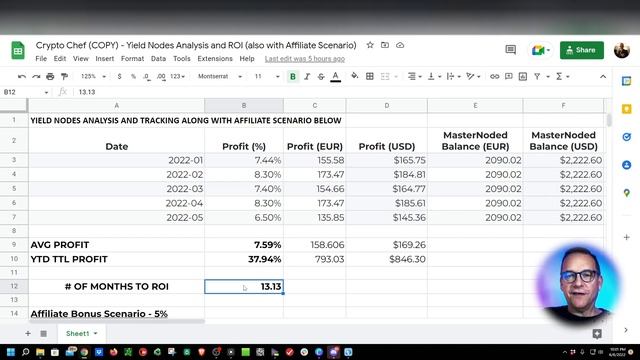Format as currency with dollar icon
Screen dimensions: 640x360
point(119,76)
